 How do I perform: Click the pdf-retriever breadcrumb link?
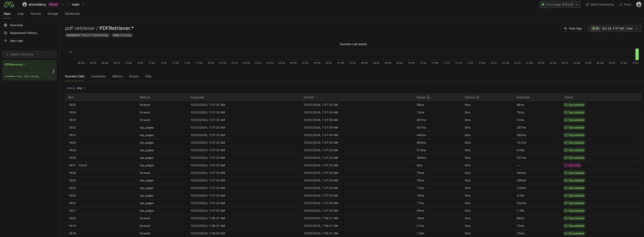coord(79,28)
